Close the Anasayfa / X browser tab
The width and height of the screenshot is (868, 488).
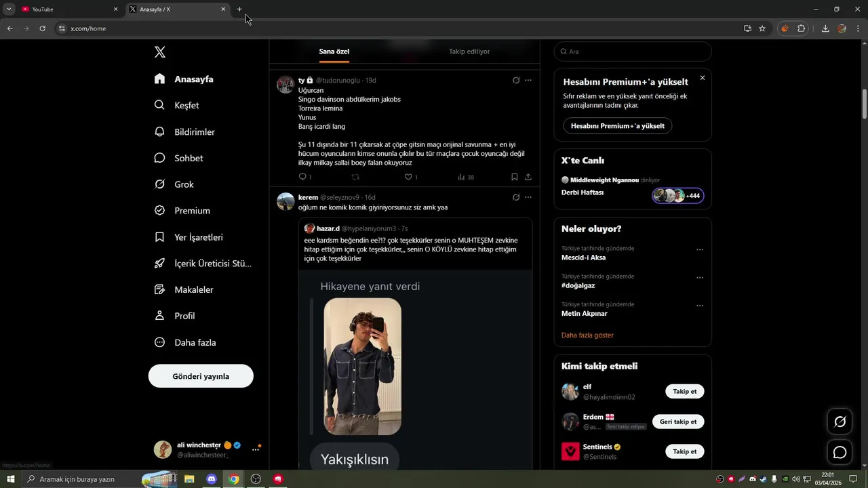pyautogui.click(x=223, y=9)
